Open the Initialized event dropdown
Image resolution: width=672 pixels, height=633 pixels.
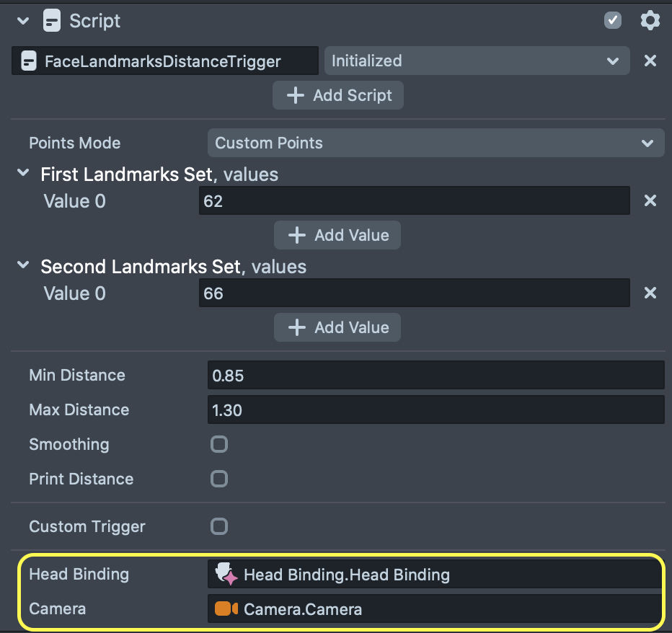[477, 61]
